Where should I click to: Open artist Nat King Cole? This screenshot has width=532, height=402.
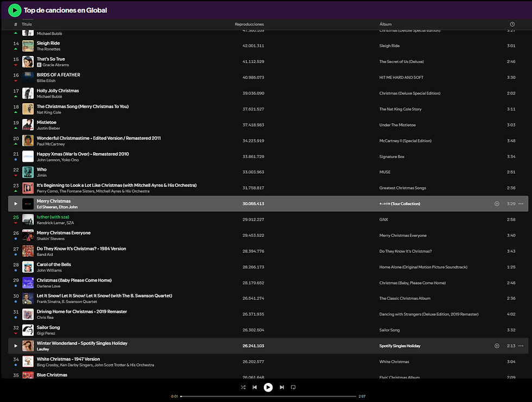tap(49, 112)
